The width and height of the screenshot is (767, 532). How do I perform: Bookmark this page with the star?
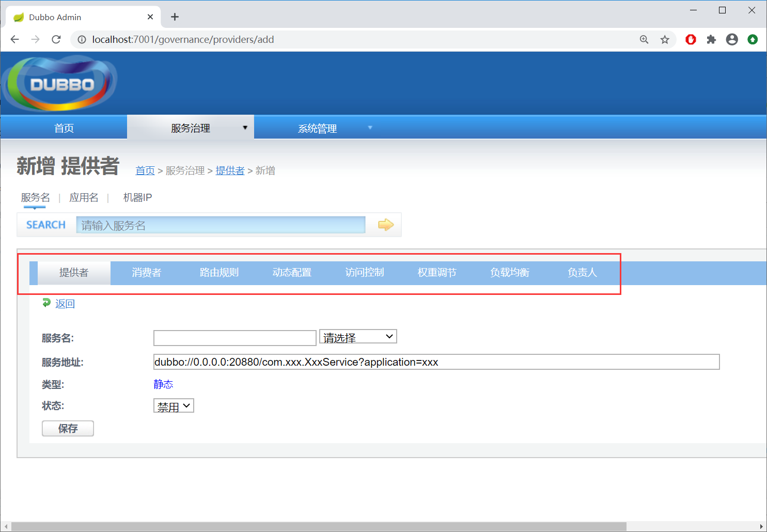(x=665, y=39)
